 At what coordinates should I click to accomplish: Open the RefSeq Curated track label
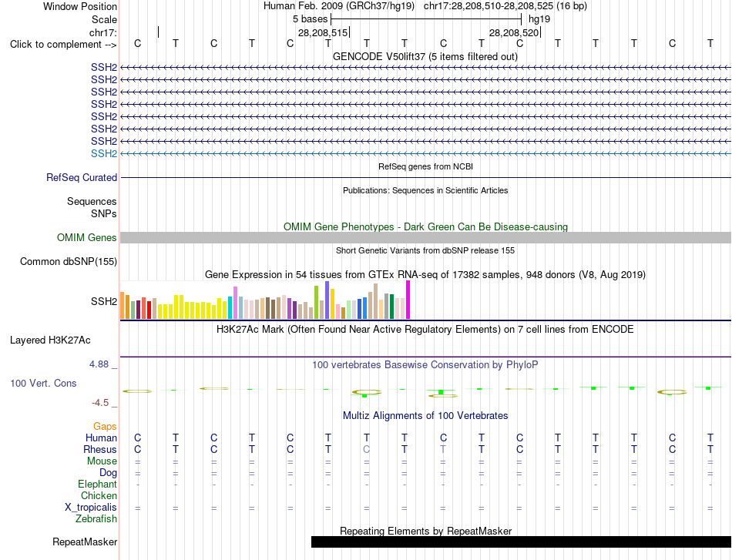pyautogui.click(x=82, y=177)
